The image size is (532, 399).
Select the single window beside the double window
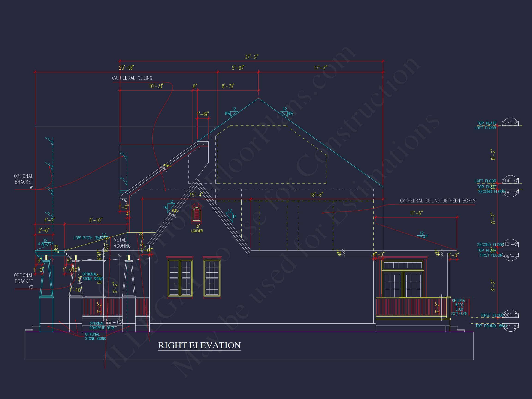212,278
